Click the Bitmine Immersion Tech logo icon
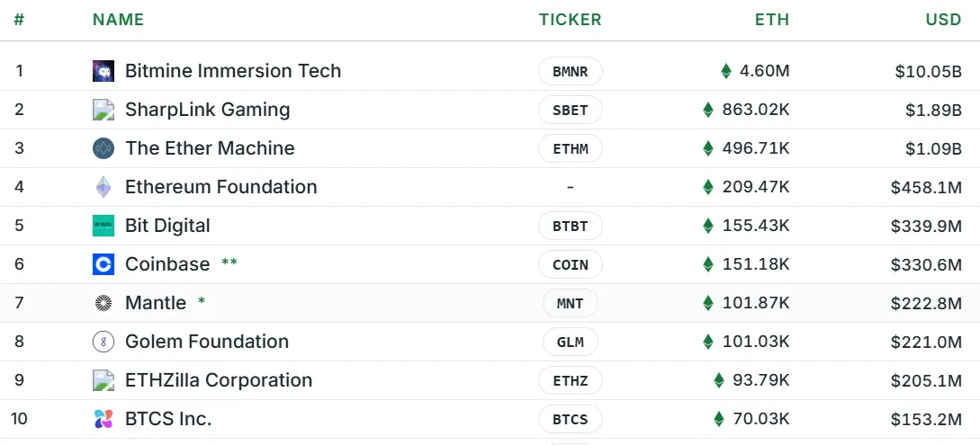The image size is (980, 445). tap(103, 71)
